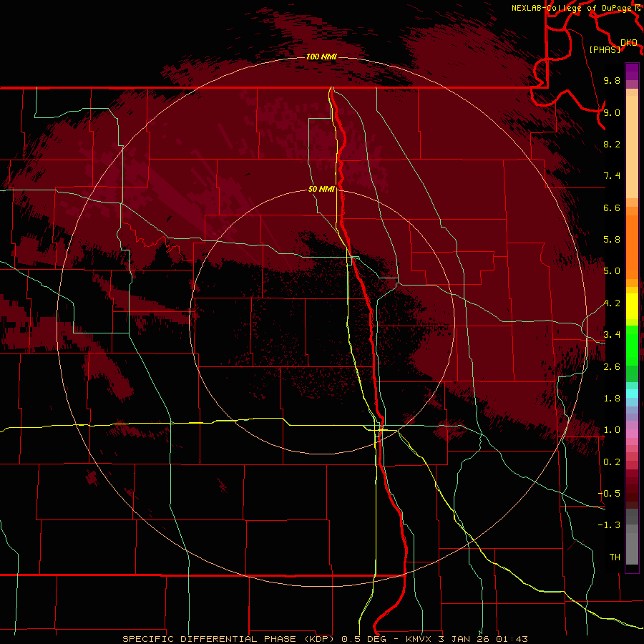Click the 100 NMI range ring label

click(321, 57)
